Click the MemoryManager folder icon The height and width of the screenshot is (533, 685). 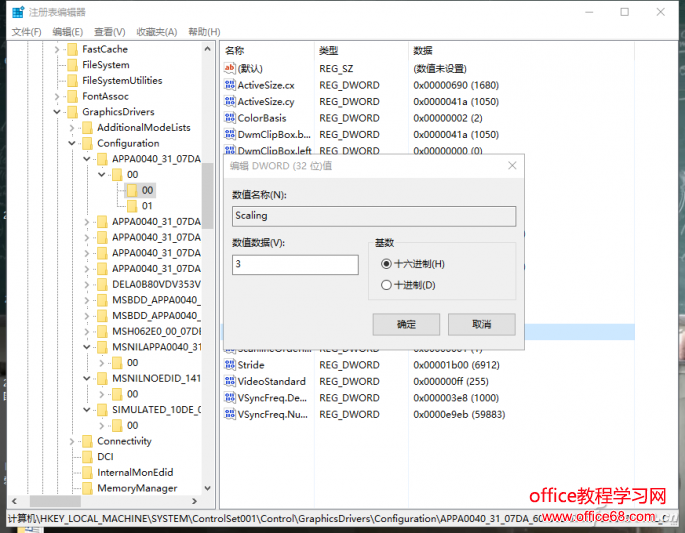88,488
